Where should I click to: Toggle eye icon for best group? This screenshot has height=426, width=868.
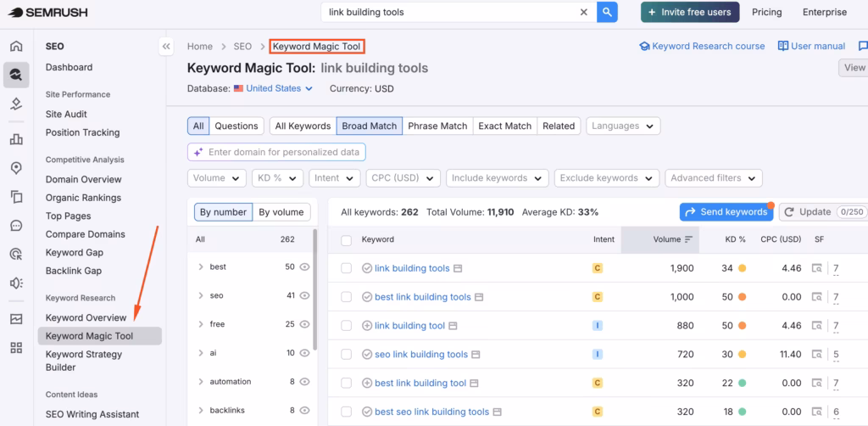point(304,266)
